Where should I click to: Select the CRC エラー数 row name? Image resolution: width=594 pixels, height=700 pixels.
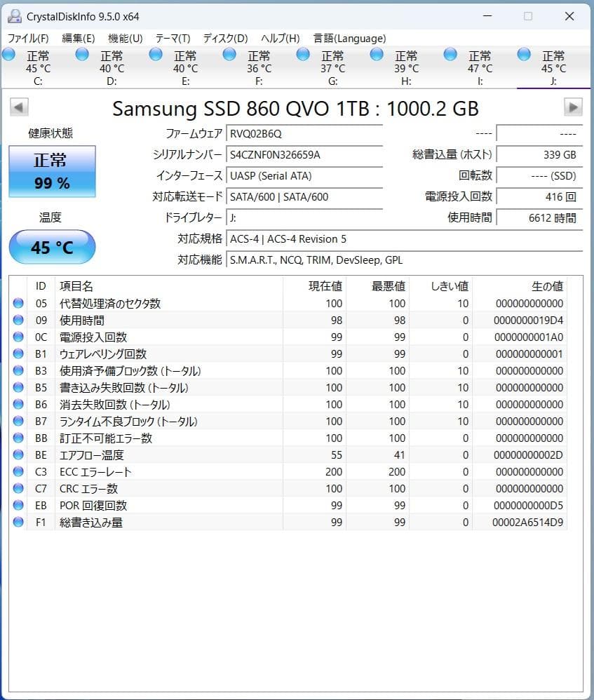point(89,489)
